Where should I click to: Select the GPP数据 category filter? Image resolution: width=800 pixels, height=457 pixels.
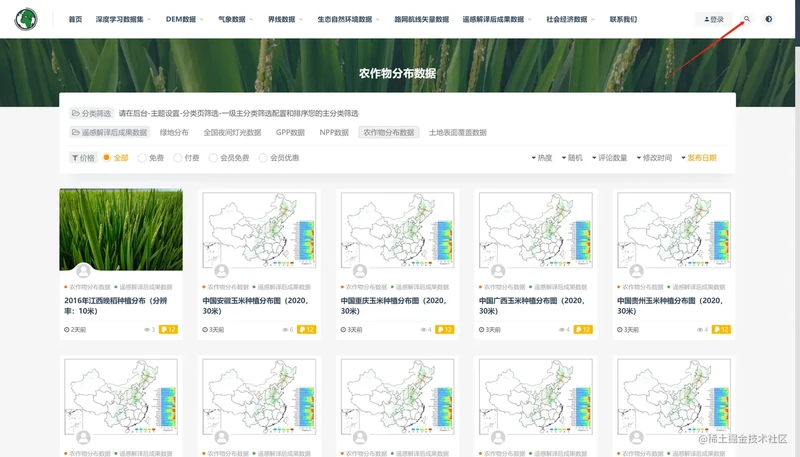point(290,133)
